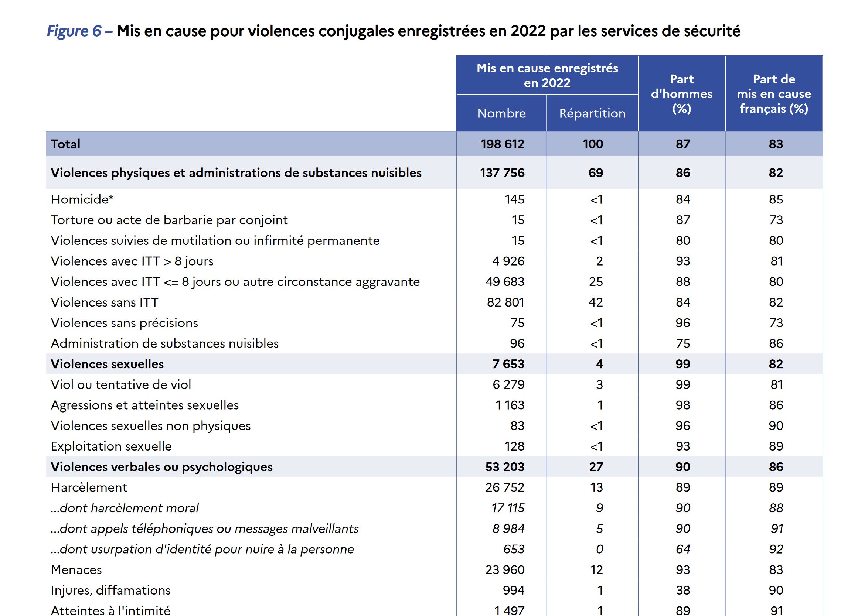Select the value 653
This screenshot has width=858, height=616.
[x=514, y=550]
